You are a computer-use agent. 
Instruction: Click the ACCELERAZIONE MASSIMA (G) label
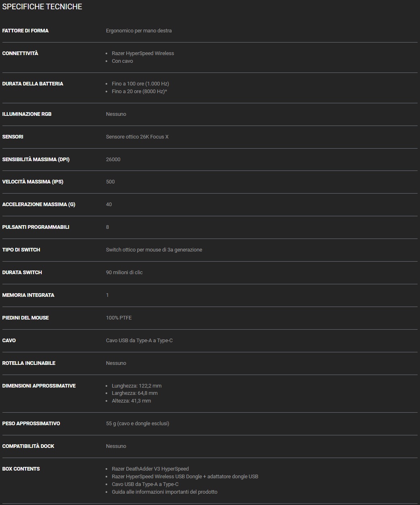(39, 205)
